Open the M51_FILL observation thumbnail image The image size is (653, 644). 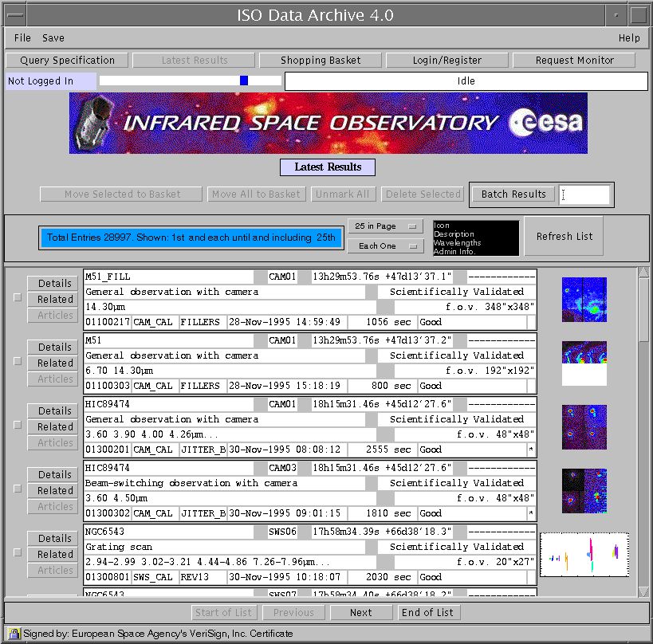point(584,300)
